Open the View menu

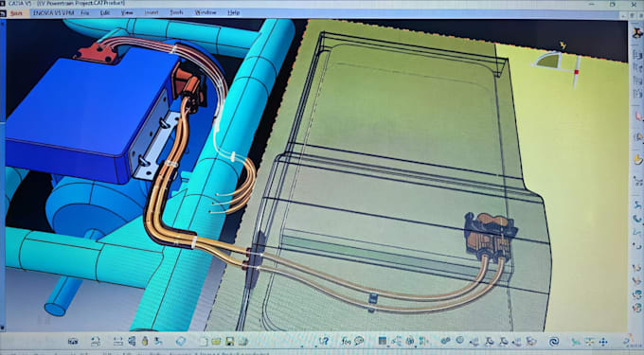[127, 13]
